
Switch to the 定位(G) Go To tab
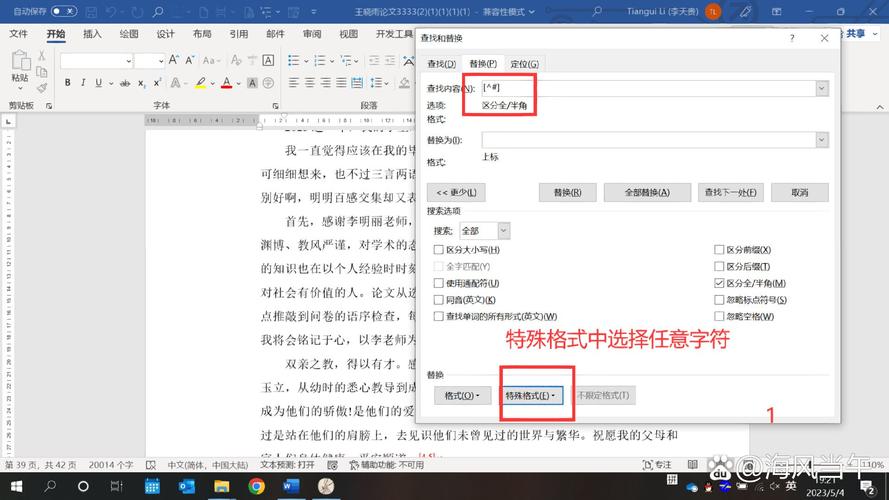click(x=524, y=64)
